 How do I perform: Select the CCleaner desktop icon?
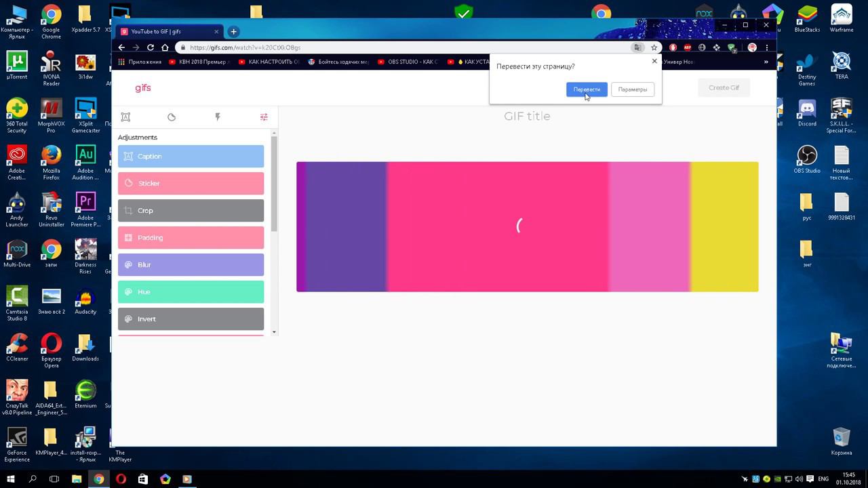pyautogui.click(x=17, y=348)
